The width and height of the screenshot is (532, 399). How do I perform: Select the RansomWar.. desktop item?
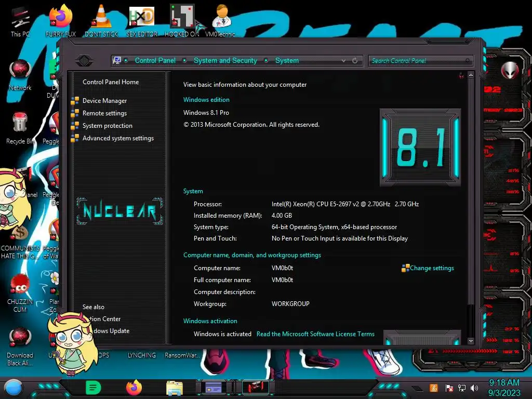(x=182, y=355)
